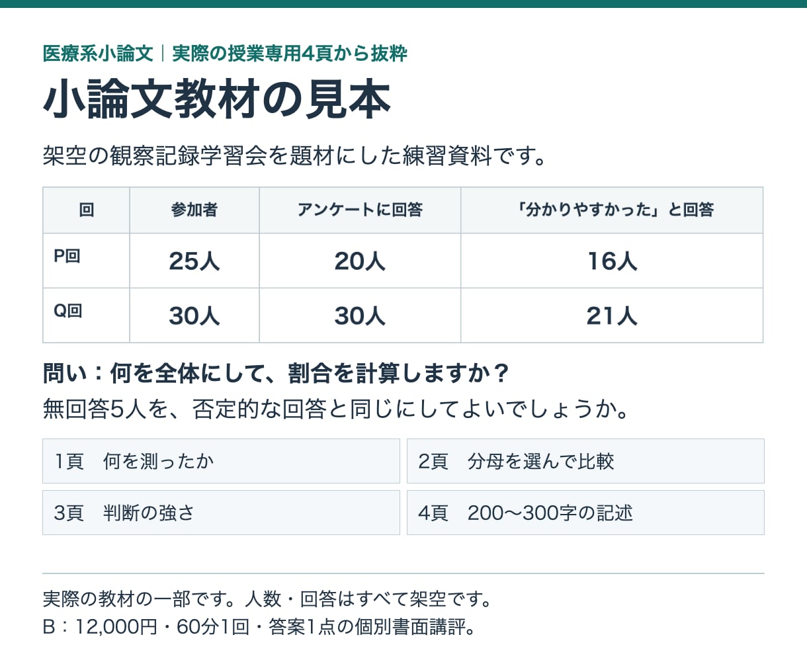Click the sentence 架空の観察記録学習会を題材にした練習資料です。
807x672 pixels.
point(295,156)
